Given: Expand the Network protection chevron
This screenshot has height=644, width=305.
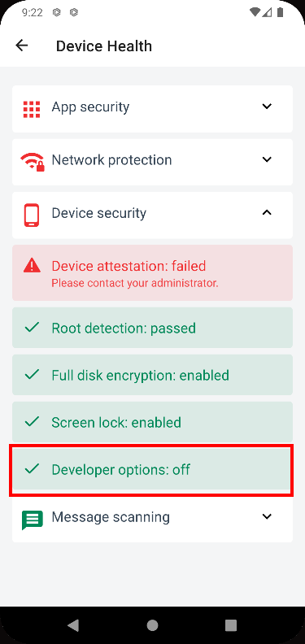Looking at the screenshot, I should [x=268, y=159].
